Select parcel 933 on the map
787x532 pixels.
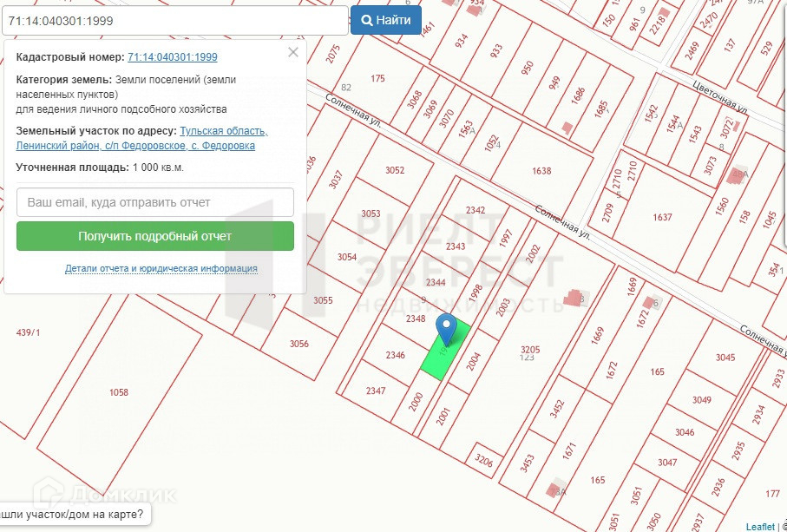(x=496, y=50)
